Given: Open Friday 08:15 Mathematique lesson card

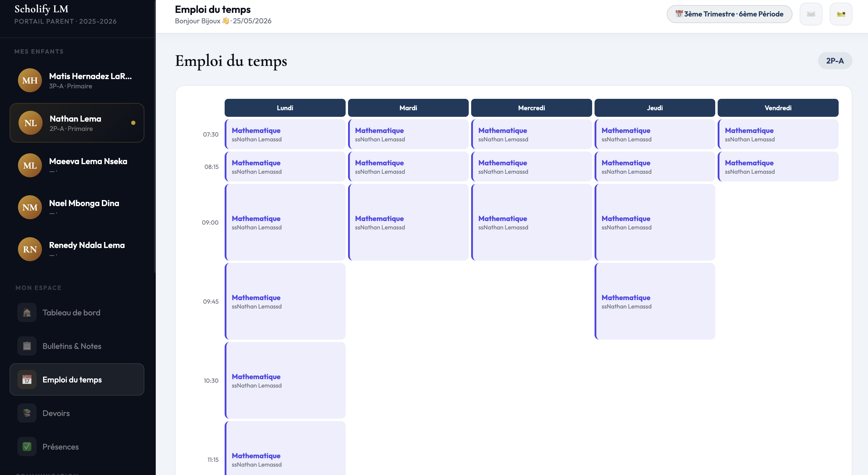Looking at the screenshot, I should [778, 167].
